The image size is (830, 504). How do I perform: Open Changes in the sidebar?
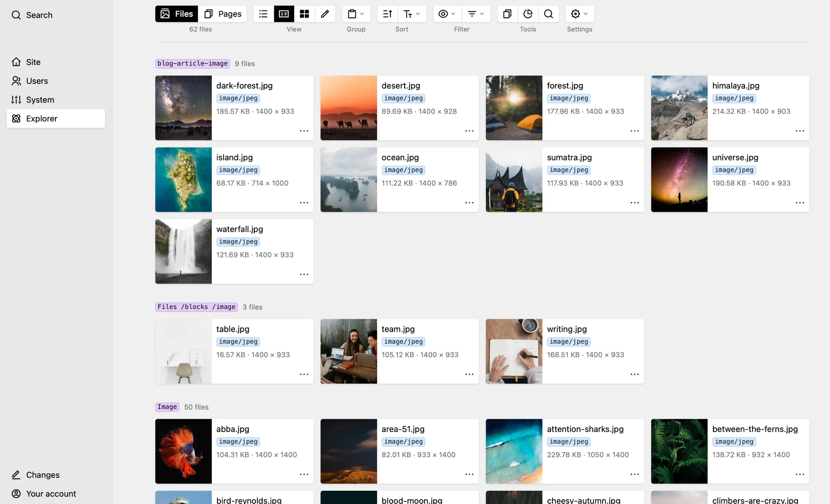[56, 475]
